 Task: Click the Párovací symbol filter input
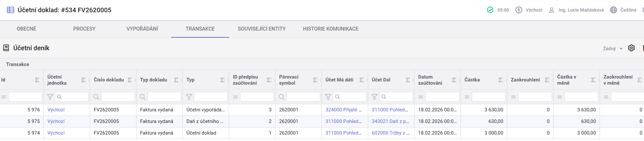point(303,97)
